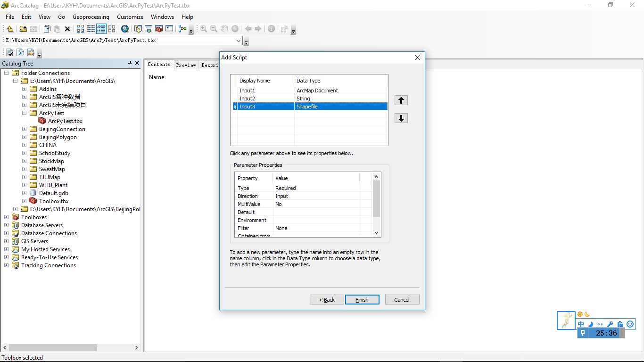Click the IME Chinese 中 indicator
Screen dimensions: 644x362
(581, 324)
